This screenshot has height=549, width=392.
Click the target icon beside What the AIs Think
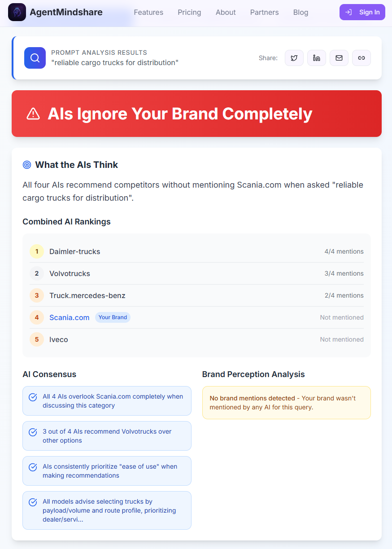[27, 165]
